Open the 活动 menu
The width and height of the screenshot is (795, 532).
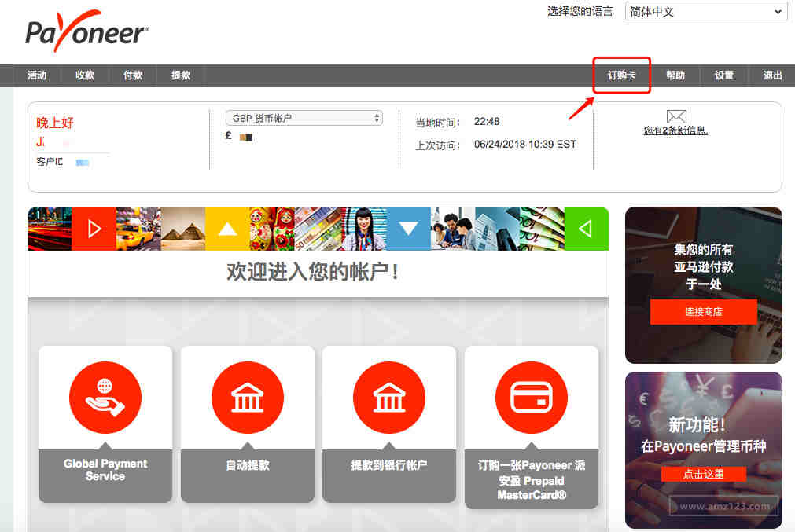pos(37,75)
